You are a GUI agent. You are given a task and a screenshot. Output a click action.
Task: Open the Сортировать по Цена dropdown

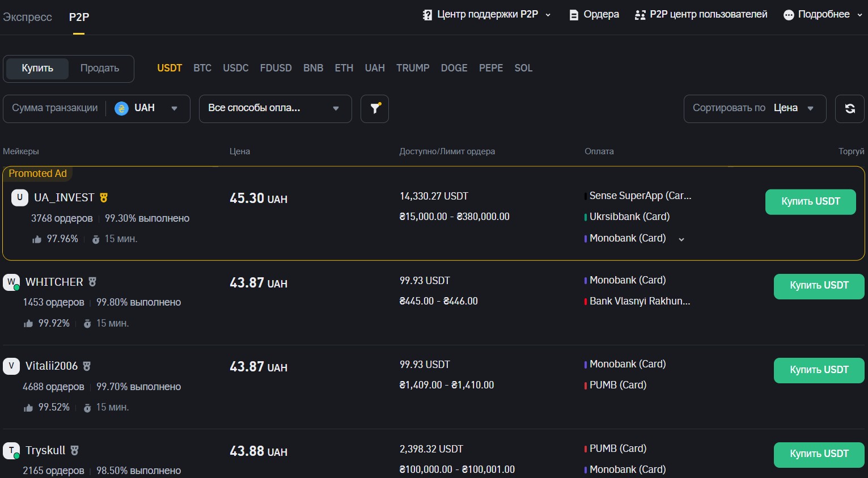(755, 108)
